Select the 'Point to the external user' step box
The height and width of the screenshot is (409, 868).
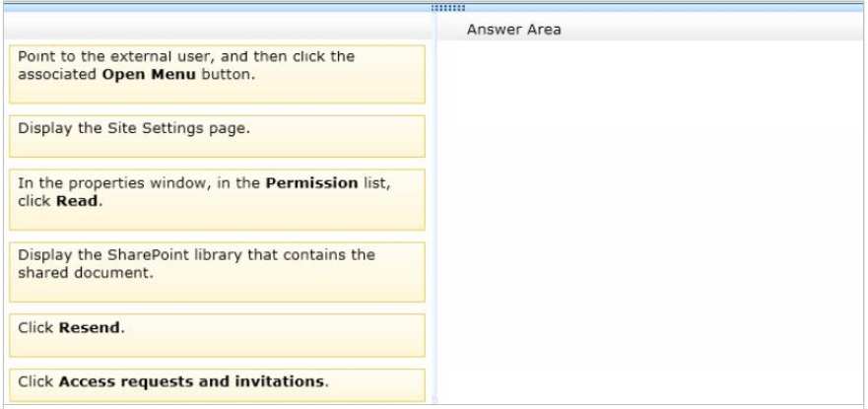click(217, 74)
